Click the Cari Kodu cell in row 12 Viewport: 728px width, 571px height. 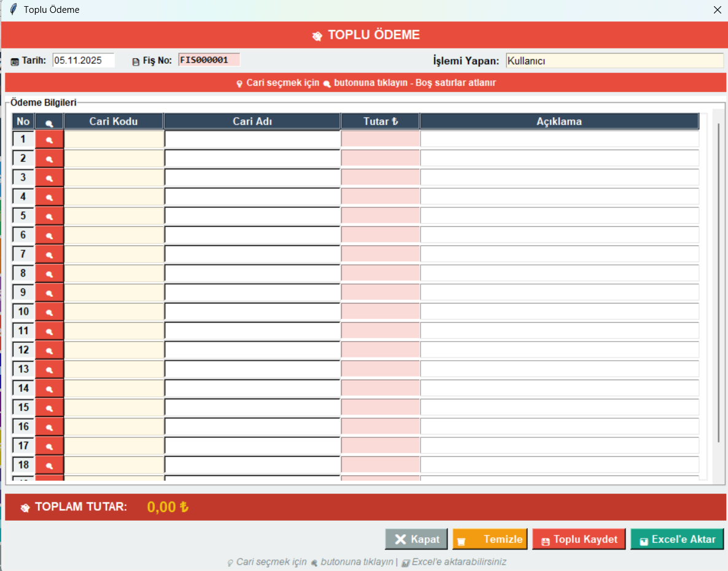click(x=114, y=350)
